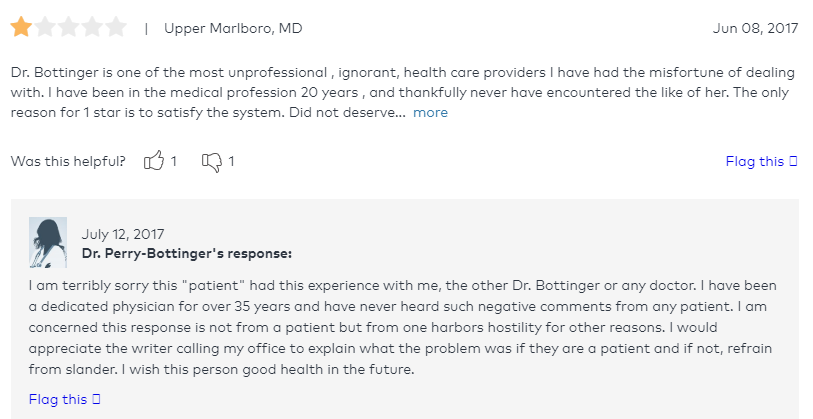The image size is (813, 419).
Task: Mark review helpful with thumbs up icon
Action: click(154, 161)
